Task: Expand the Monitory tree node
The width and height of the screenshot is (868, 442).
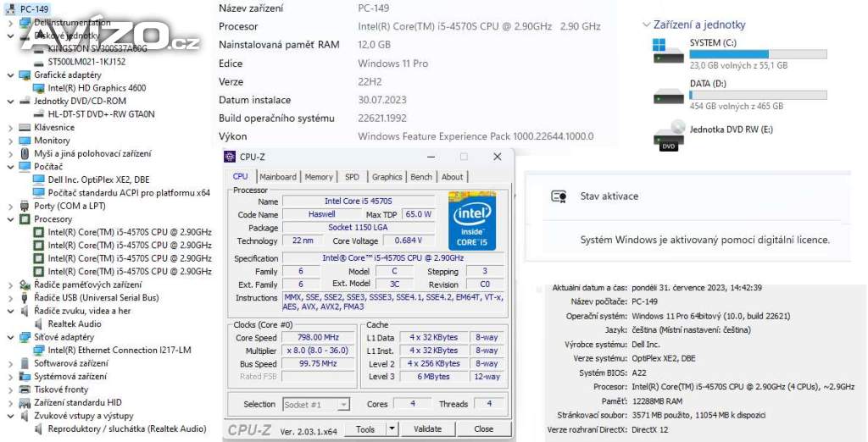Action: pyautogui.click(x=10, y=141)
